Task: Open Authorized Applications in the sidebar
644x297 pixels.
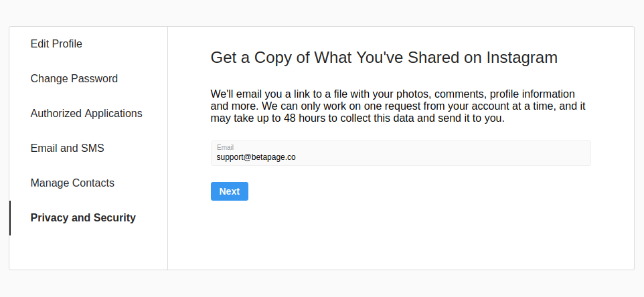Action: coord(86,114)
